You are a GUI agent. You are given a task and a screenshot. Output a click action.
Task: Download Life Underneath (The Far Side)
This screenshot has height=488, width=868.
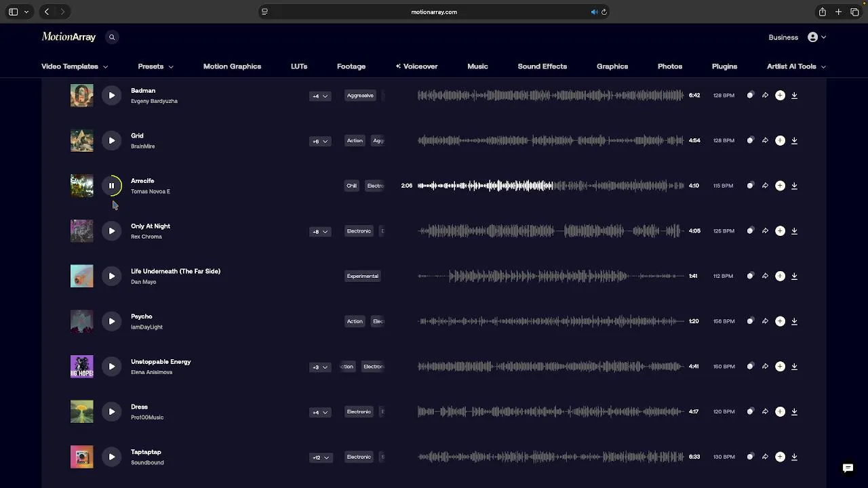coord(794,276)
